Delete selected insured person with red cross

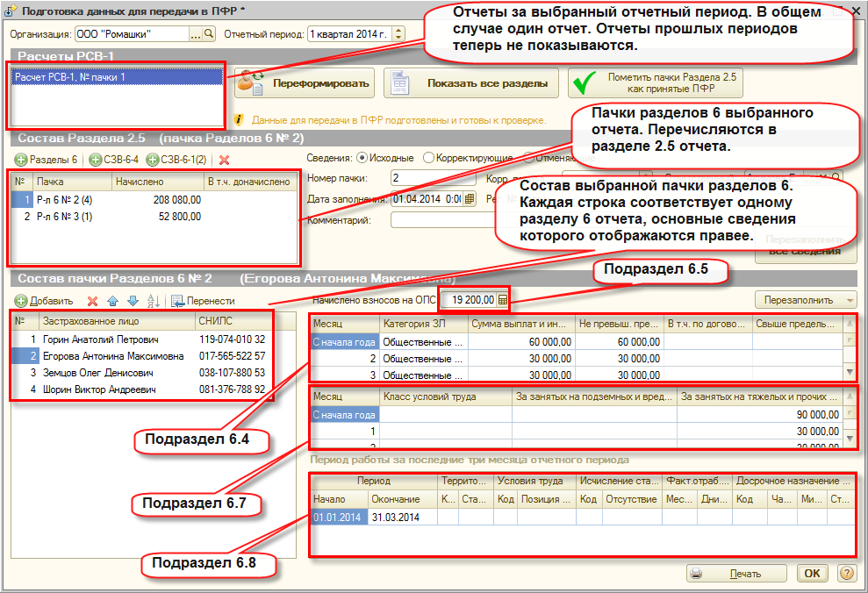pos(92,301)
